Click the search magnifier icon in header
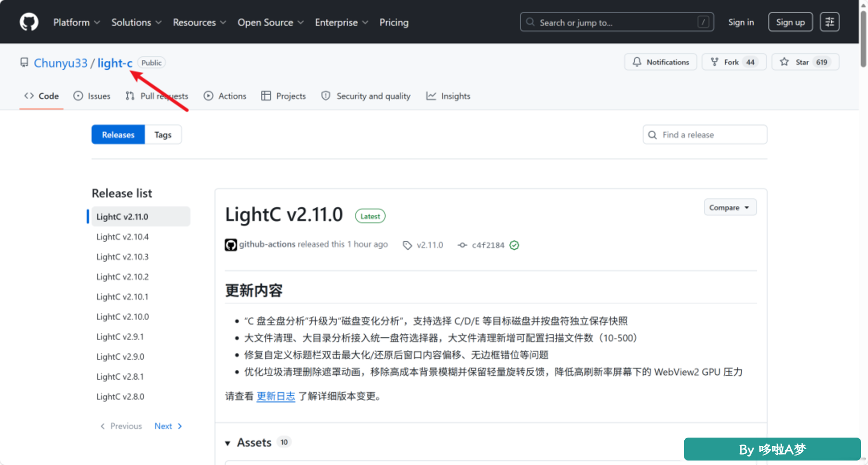This screenshot has height=465, width=868. click(530, 22)
